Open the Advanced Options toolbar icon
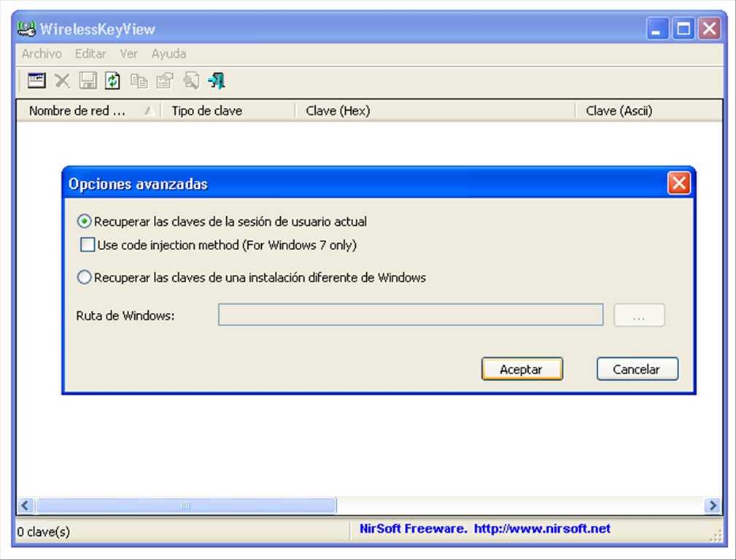The height and width of the screenshot is (560, 736). point(36,81)
